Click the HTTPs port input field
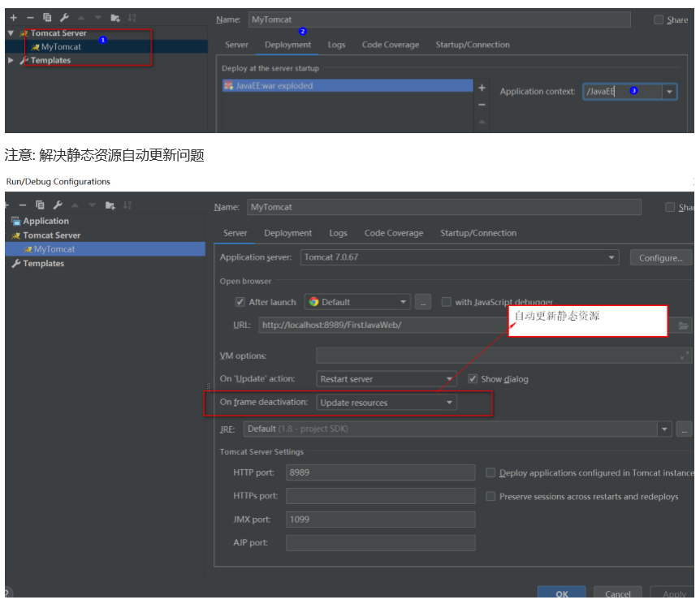This screenshot has width=700, height=604. [380, 496]
